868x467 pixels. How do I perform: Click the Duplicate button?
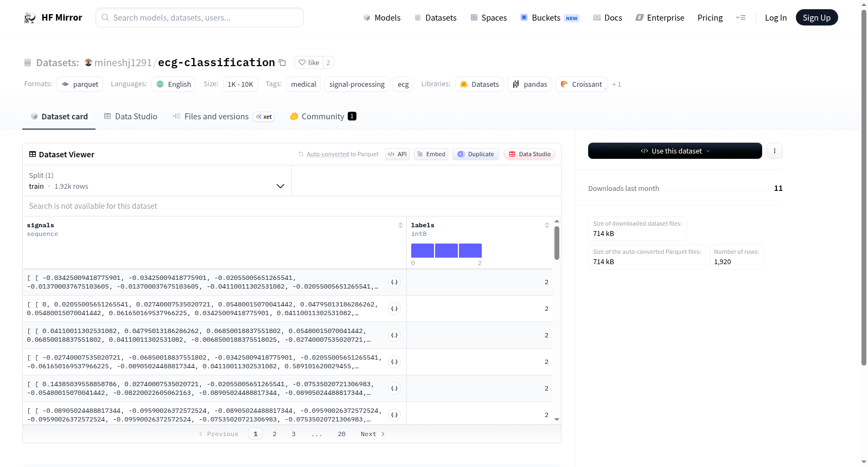click(476, 154)
